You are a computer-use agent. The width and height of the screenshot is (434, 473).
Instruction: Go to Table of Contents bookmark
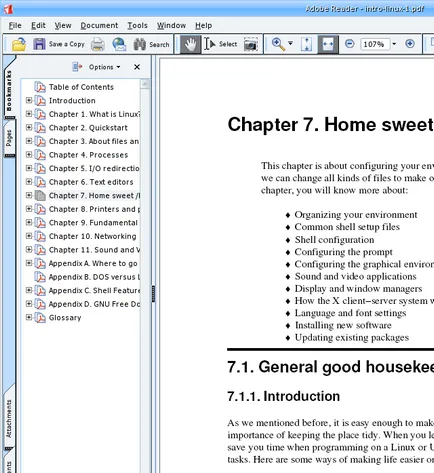pyautogui.click(x=81, y=87)
